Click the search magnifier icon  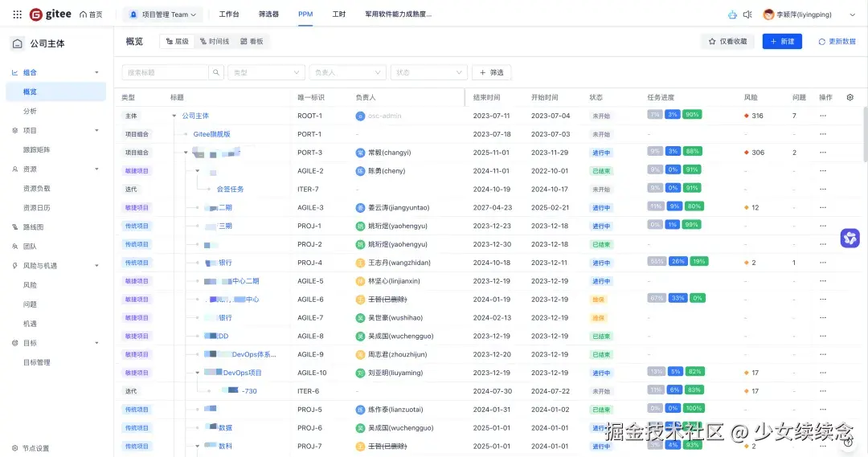coord(216,72)
